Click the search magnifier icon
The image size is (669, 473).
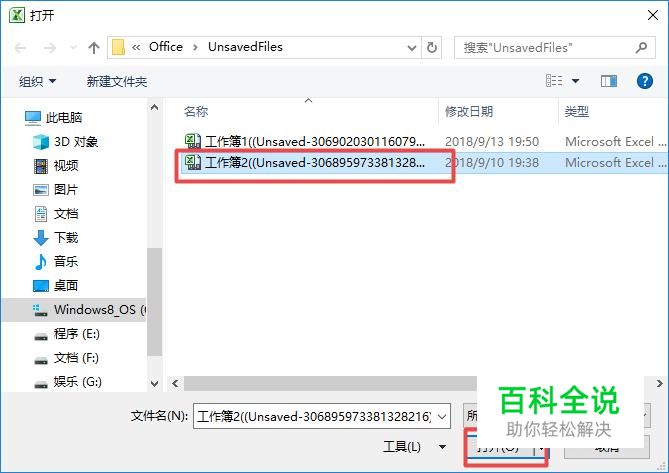[x=641, y=47]
